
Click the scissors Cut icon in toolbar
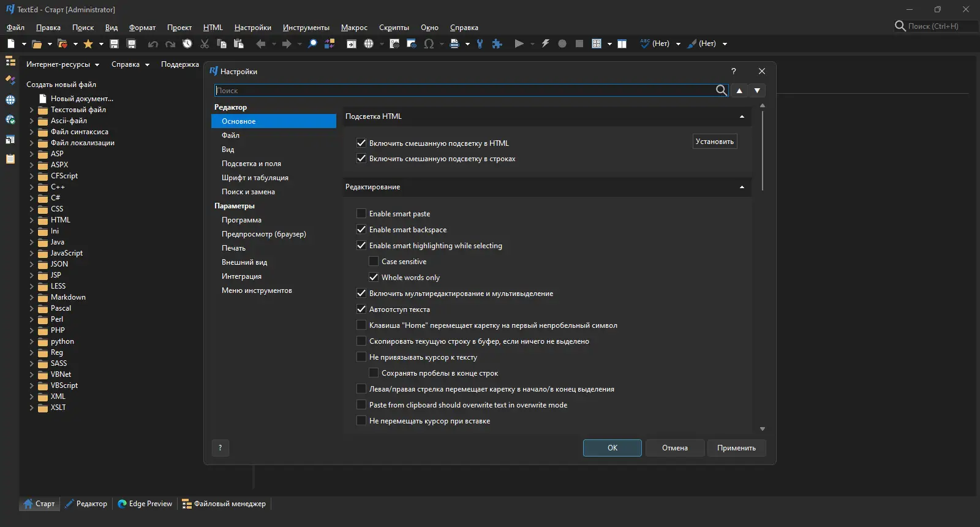pyautogui.click(x=205, y=44)
